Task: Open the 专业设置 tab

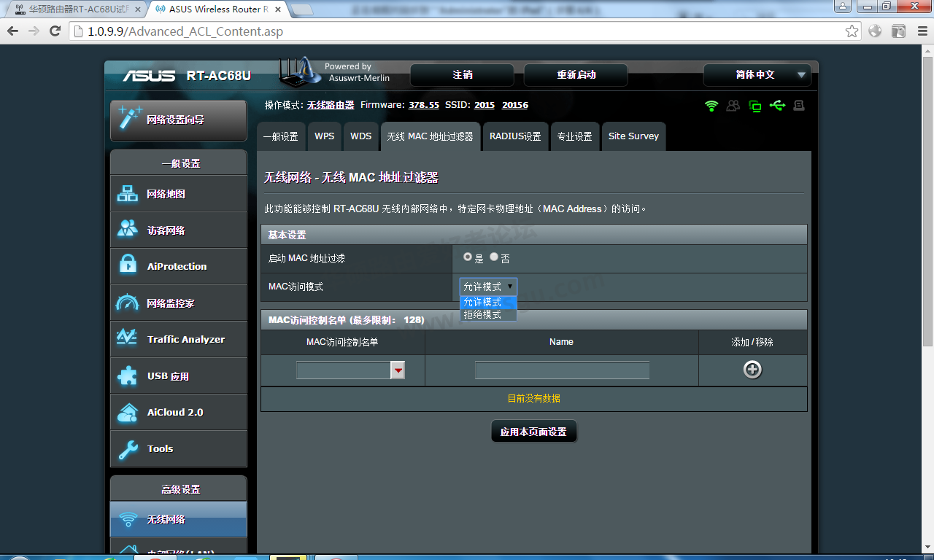Action: [x=574, y=136]
